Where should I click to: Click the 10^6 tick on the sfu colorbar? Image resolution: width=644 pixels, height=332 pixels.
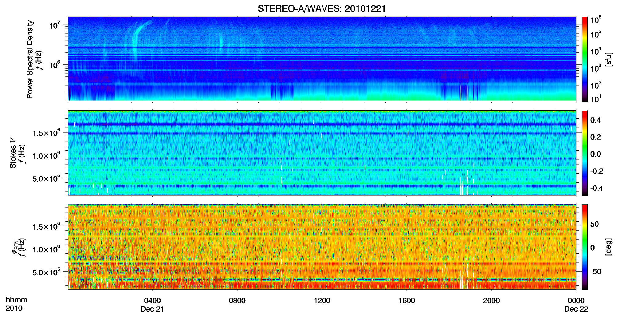point(596,20)
